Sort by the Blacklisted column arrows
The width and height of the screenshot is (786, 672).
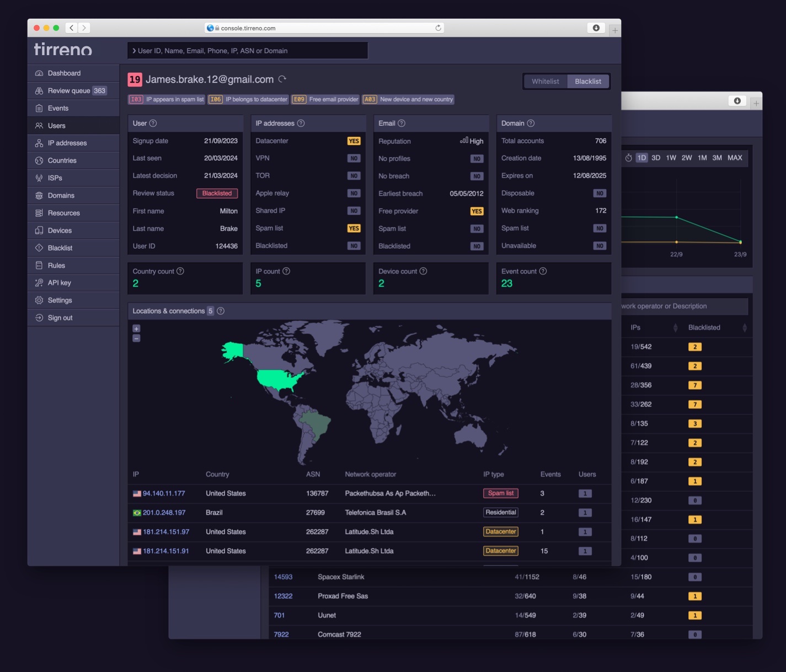click(x=744, y=328)
